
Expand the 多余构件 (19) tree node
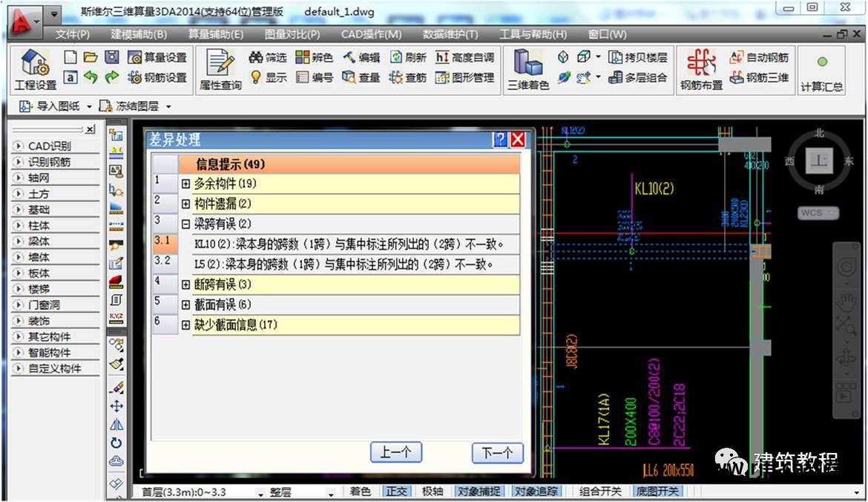pyautogui.click(x=185, y=183)
